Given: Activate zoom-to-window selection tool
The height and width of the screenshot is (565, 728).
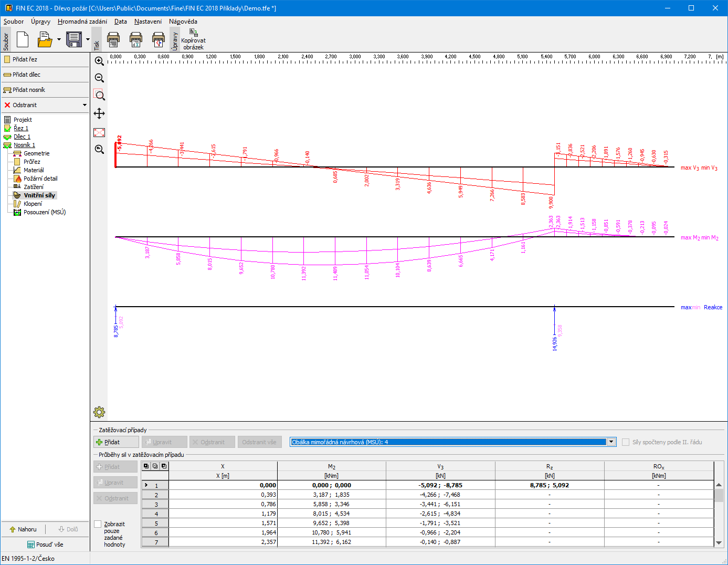Looking at the screenshot, I should point(99,96).
